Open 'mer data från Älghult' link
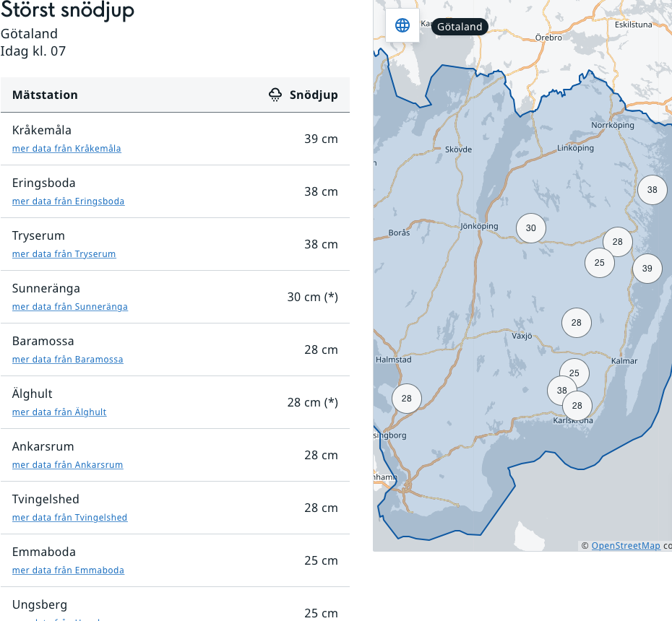The height and width of the screenshot is (621, 672). 59,412
